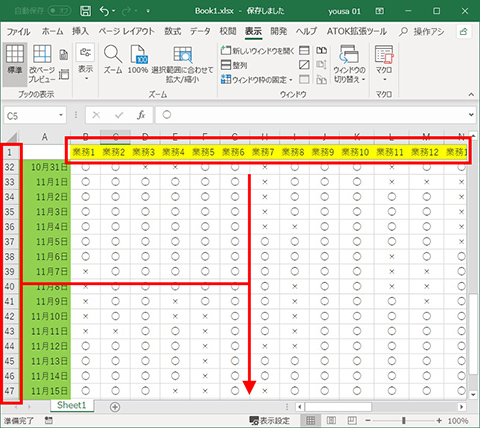Toggle the 自動保存 autosave switch
This screenshot has height=428, width=480.
(60, 11)
